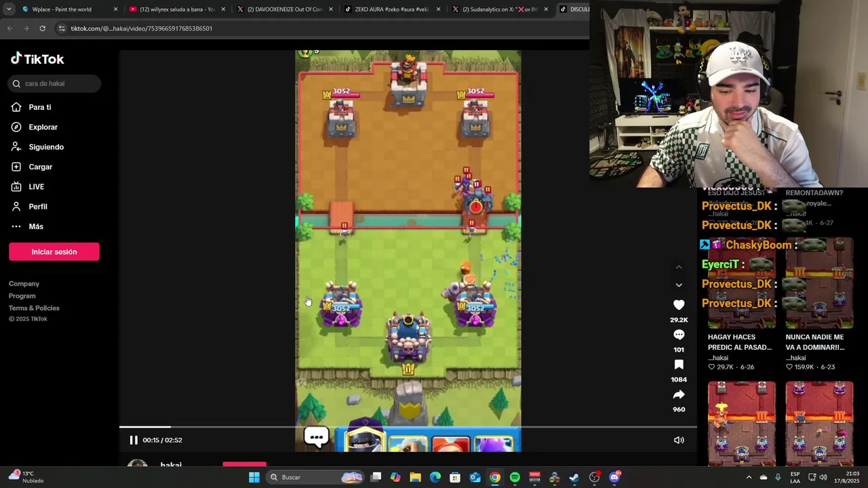Viewport: 868px width, 488px height.
Task: Close the 'Sudanalytics on X' tab
Action: (x=546, y=9)
